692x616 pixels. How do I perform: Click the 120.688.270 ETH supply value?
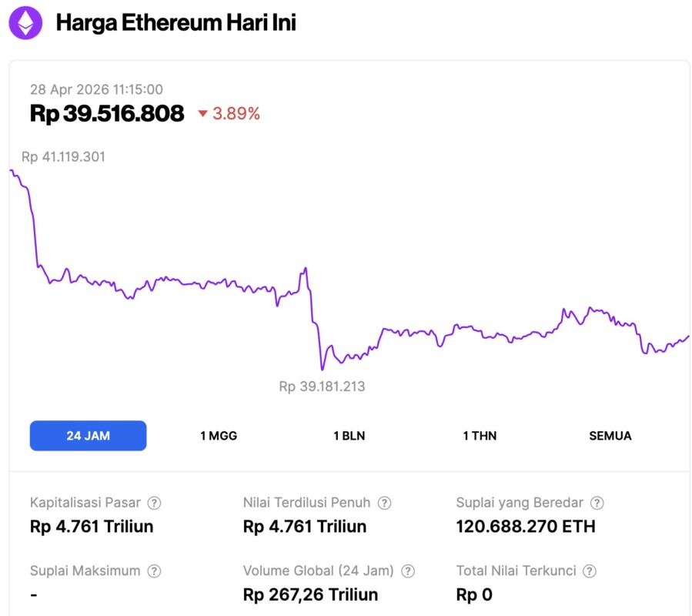[x=525, y=527]
